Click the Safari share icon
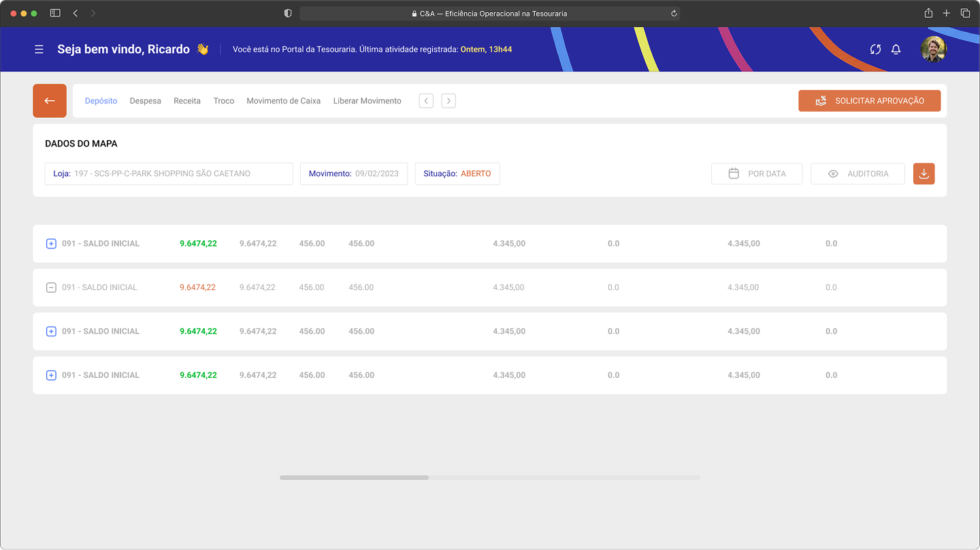Viewport: 980px width, 550px height. pyautogui.click(x=928, y=13)
